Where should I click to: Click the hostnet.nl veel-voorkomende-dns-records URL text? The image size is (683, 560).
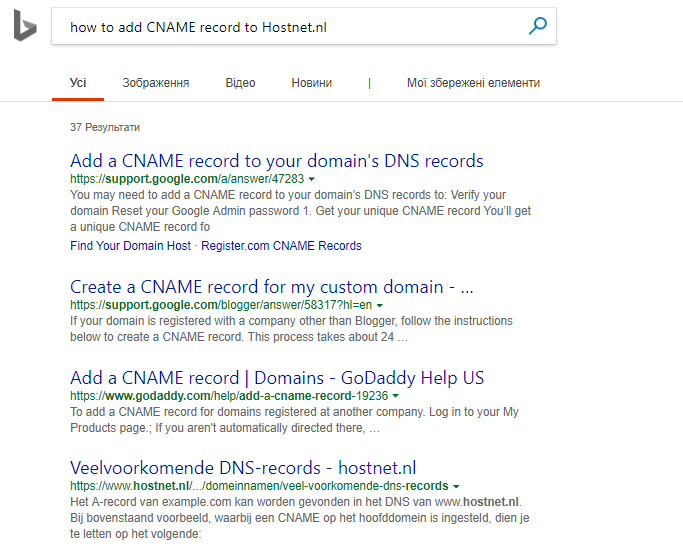[x=259, y=486]
